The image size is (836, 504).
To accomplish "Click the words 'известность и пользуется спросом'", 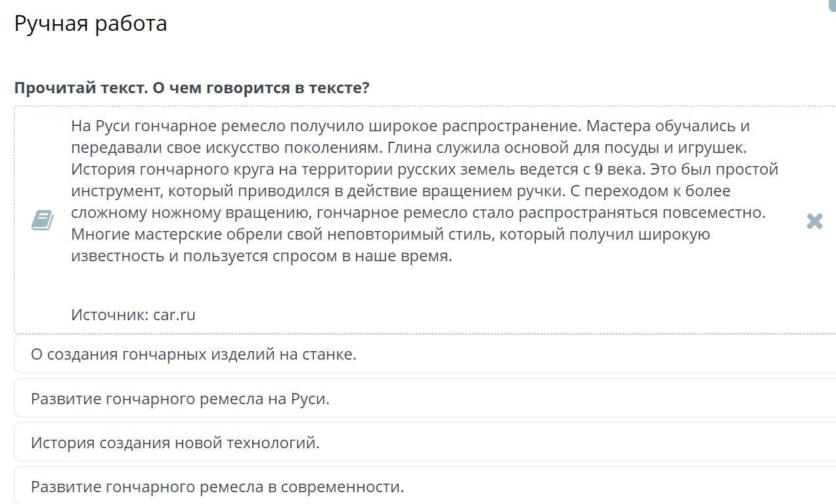I will (204, 256).
